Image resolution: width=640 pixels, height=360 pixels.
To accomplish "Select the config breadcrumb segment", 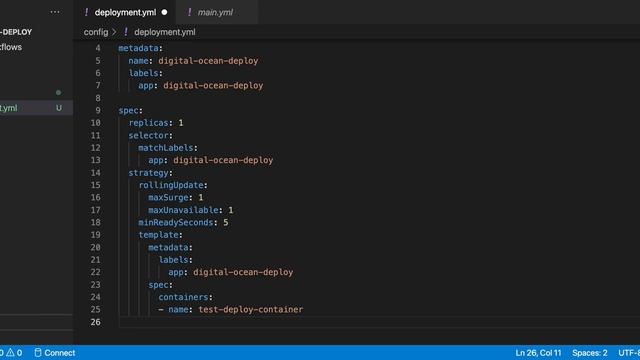I will point(96,32).
